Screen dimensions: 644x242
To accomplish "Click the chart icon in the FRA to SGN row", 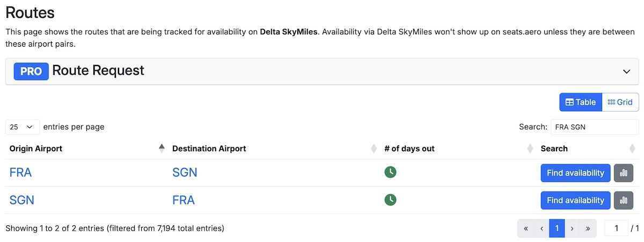I will pyautogui.click(x=623, y=173).
